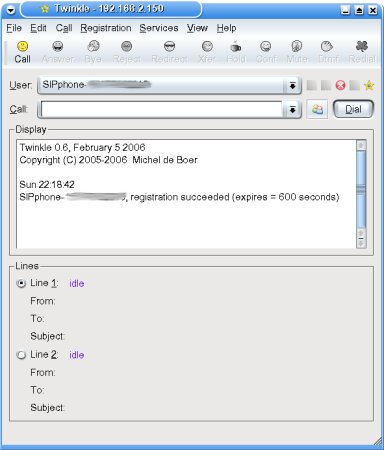This screenshot has height=450, width=384.
Task: Open the Services menu
Action: tap(159, 28)
